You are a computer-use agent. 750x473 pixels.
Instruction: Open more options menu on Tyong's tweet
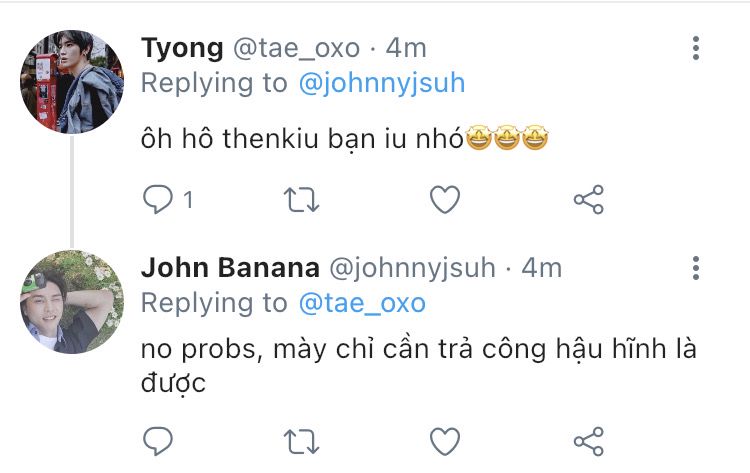[696, 48]
